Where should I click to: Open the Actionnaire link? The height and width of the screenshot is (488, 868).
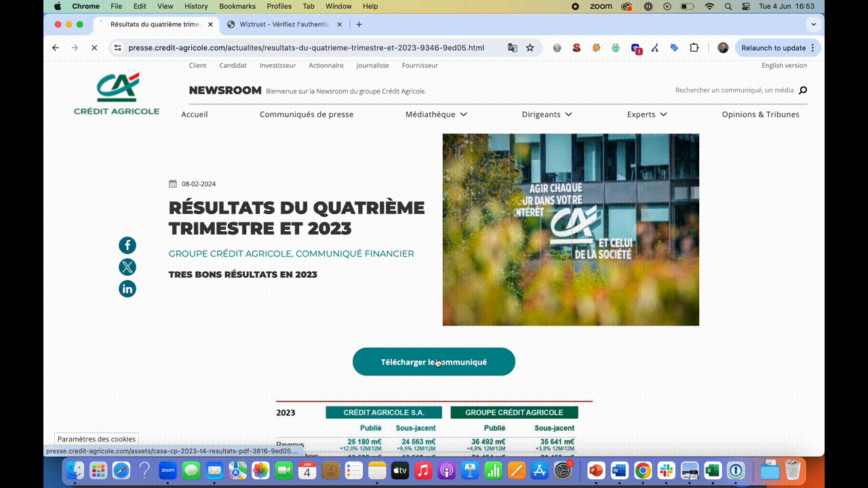point(326,66)
